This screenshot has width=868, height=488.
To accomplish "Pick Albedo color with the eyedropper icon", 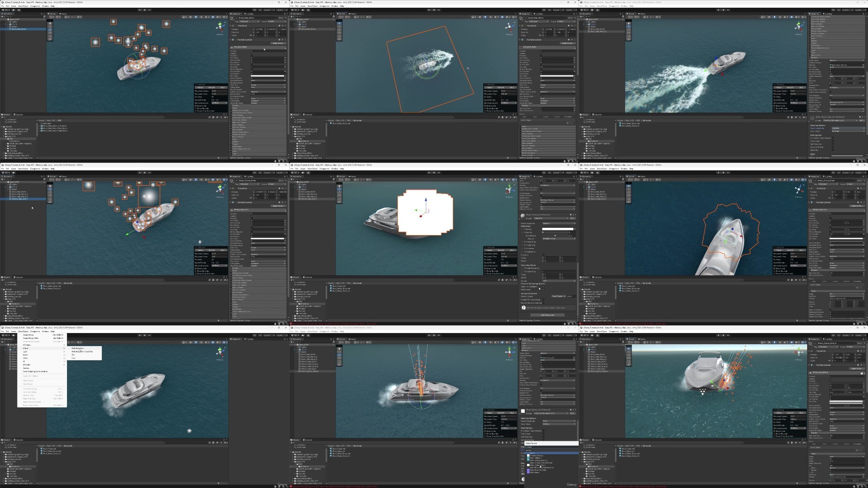I will 575,229.
